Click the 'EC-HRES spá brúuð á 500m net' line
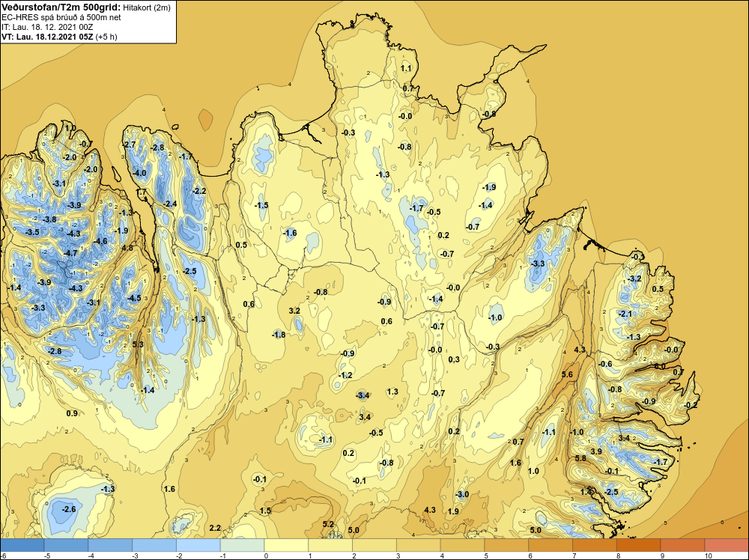749x560 pixels. pos(61,17)
